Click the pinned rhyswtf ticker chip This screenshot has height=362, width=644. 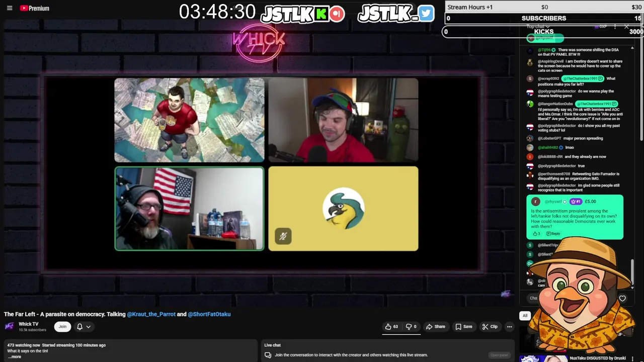[x=545, y=38]
